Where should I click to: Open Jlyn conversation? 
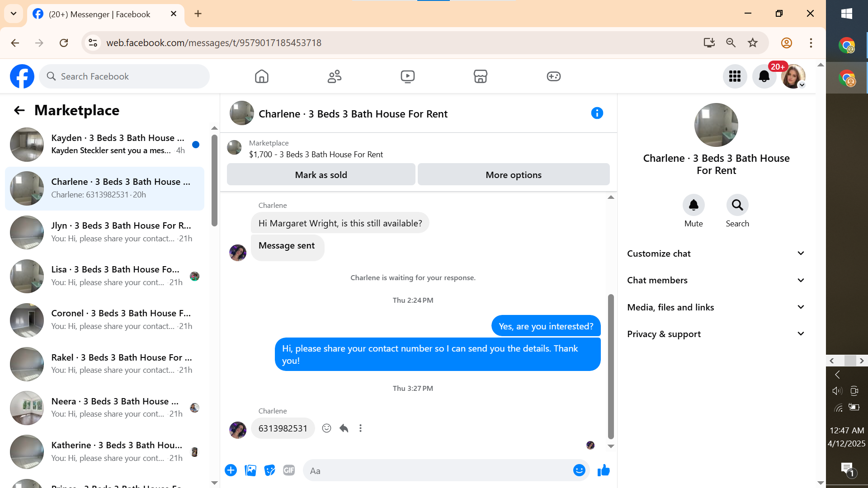(x=105, y=232)
